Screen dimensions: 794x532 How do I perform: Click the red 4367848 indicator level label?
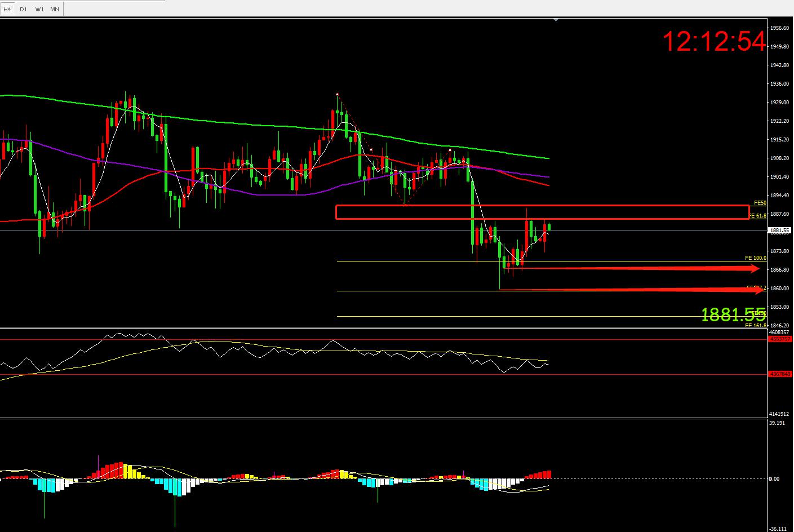pos(780,374)
